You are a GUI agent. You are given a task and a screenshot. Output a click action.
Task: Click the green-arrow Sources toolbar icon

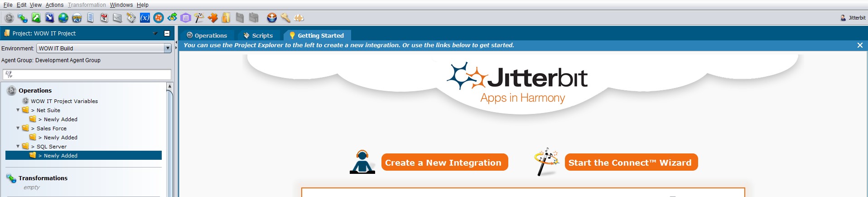[x=36, y=18]
